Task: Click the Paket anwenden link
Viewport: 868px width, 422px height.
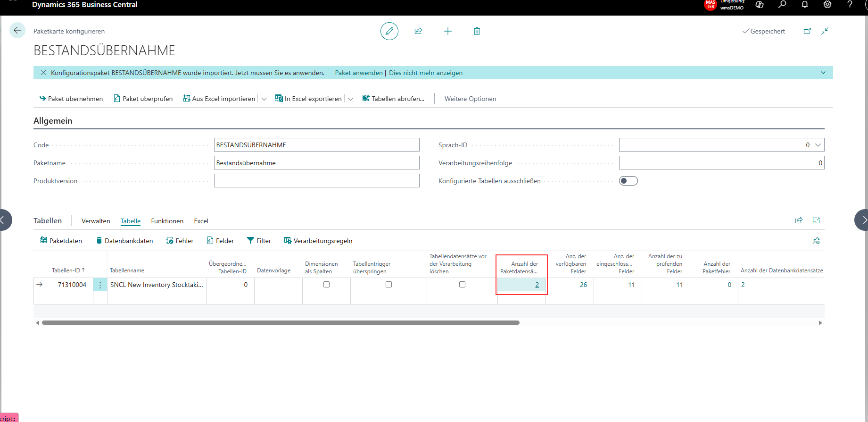Action: 359,73
